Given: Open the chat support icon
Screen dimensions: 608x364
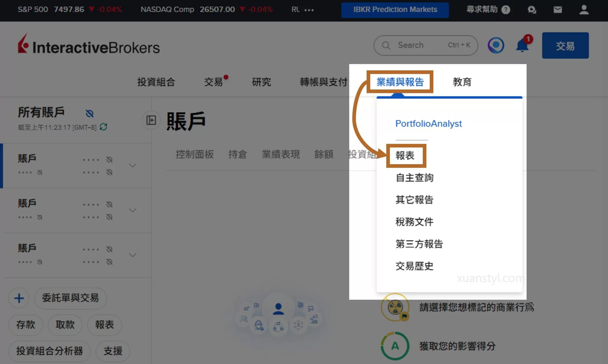Looking at the screenshot, I should pyautogui.click(x=532, y=10).
